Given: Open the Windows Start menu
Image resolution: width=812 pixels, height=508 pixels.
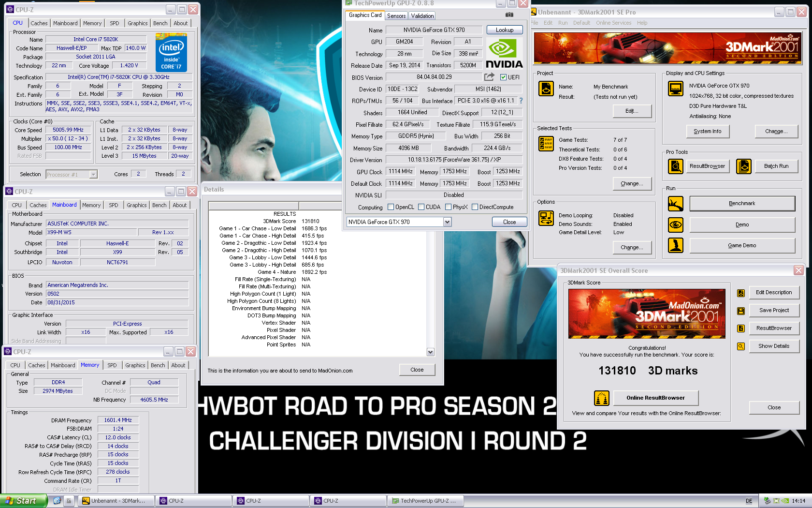Looking at the screenshot, I should [x=23, y=501].
